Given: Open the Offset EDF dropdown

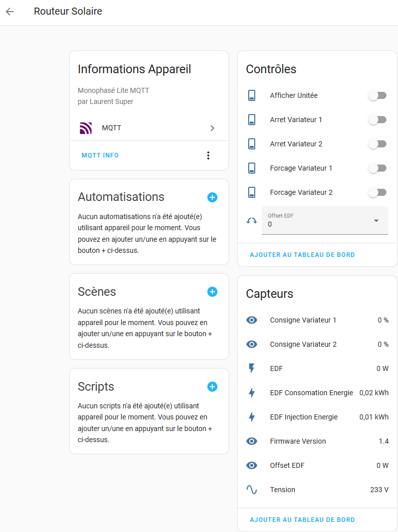Looking at the screenshot, I should (376, 221).
